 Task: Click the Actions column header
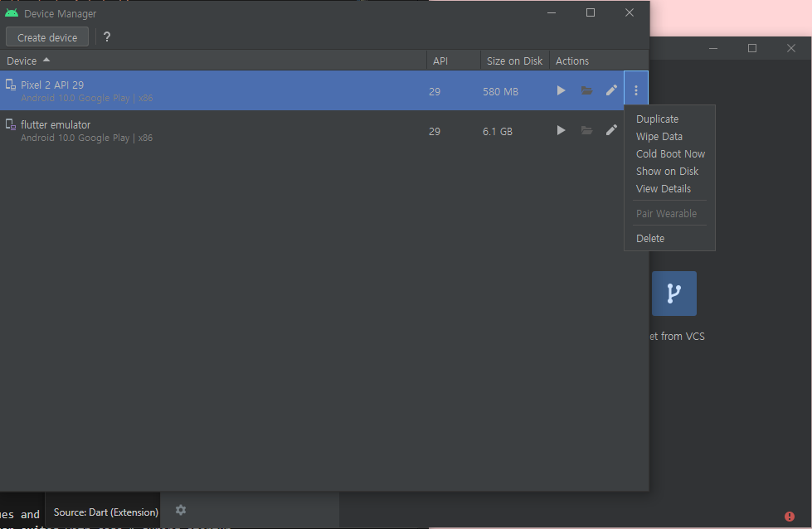(x=599, y=61)
